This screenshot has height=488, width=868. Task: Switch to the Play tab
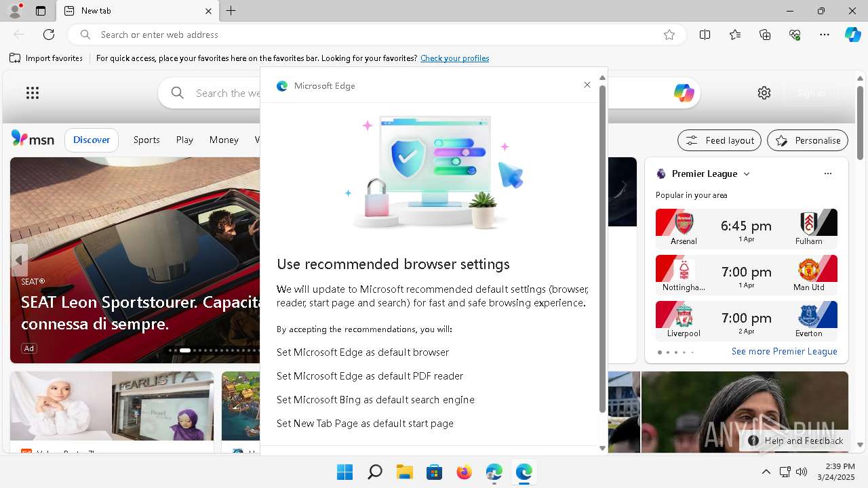click(x=184, y=140)
